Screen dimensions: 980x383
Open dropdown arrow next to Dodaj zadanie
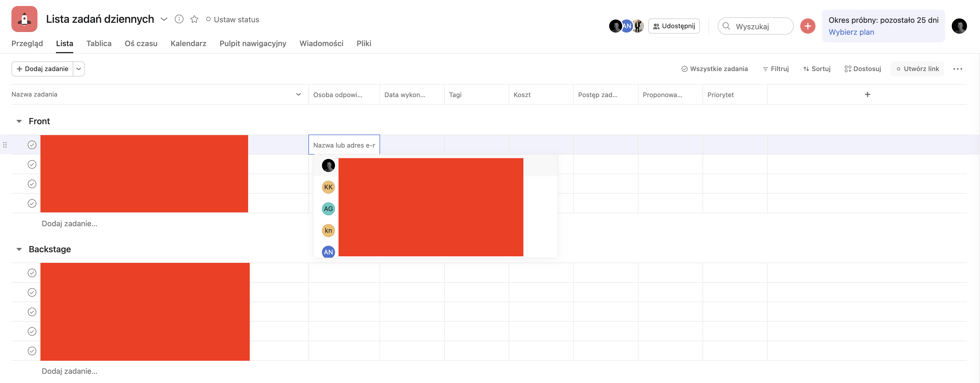(x=79, y=69)
